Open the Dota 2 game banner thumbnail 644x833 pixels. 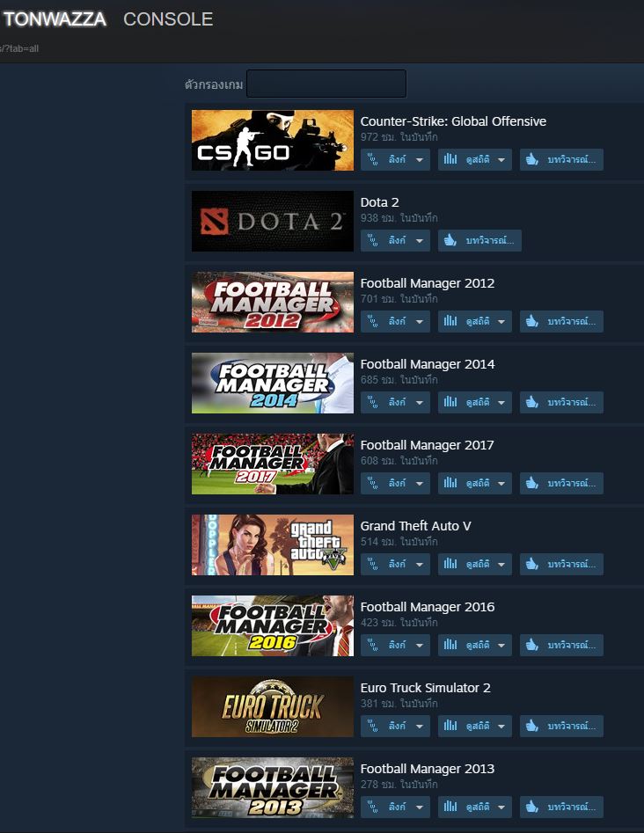point(273,221)
